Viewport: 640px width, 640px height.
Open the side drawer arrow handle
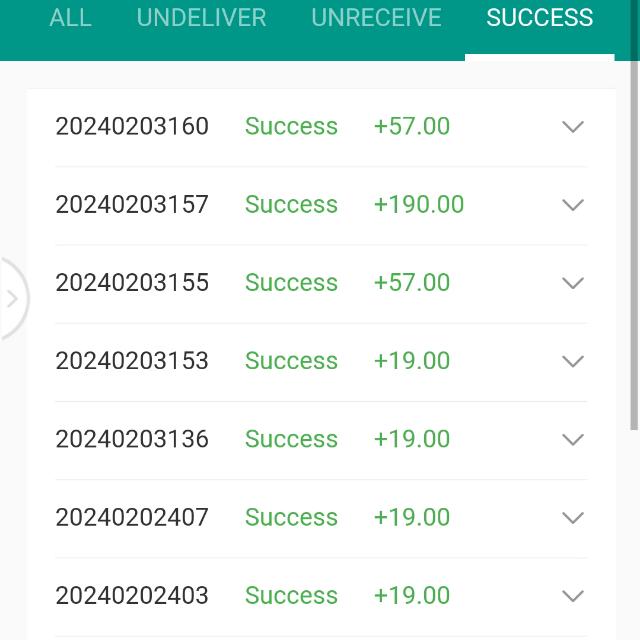tap(12, 298)
